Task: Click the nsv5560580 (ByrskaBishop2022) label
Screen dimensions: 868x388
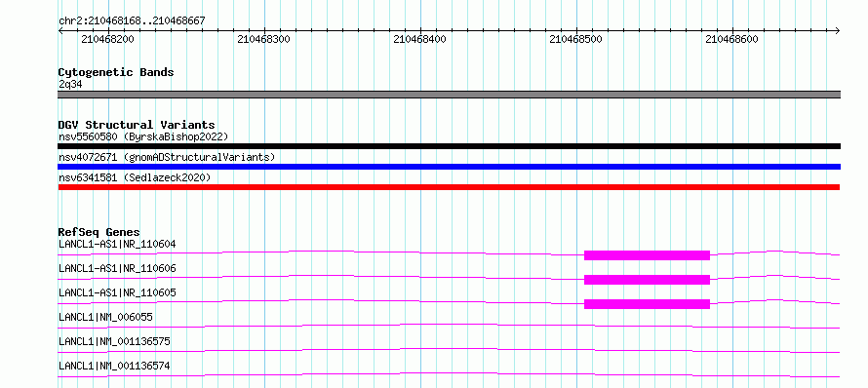Action: coord(143,136)
